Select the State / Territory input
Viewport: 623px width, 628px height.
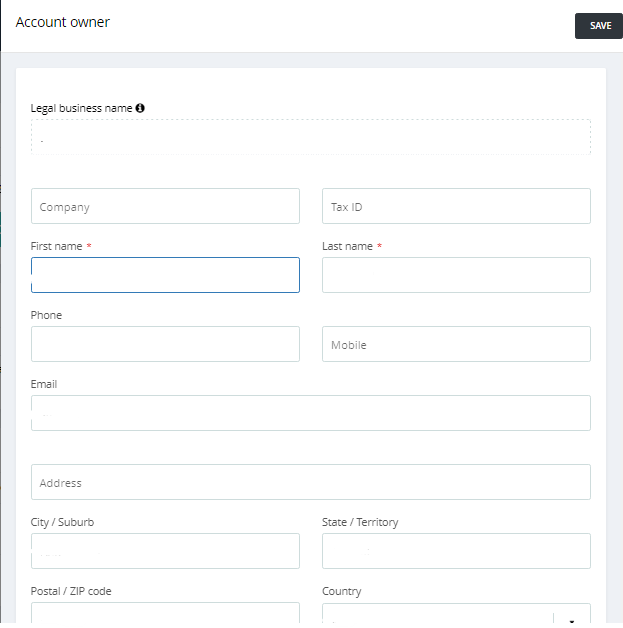coord(456,551)
